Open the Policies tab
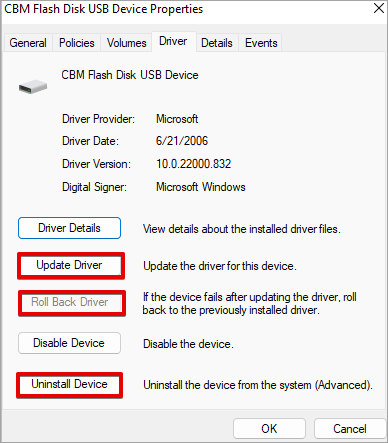 [x=76, y=43]
